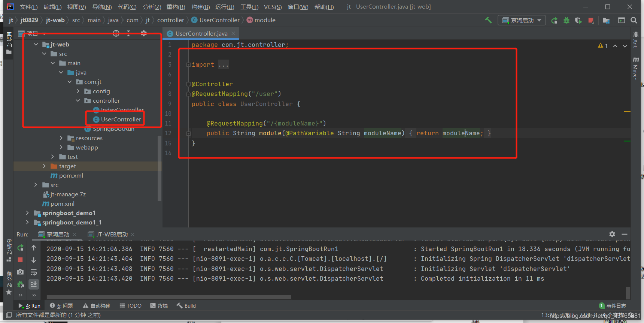The width and height of the screenshot is (644, 323).
Task: Click the Attach Debugger bug icon in Run panel
Action: tap(21, 284)
